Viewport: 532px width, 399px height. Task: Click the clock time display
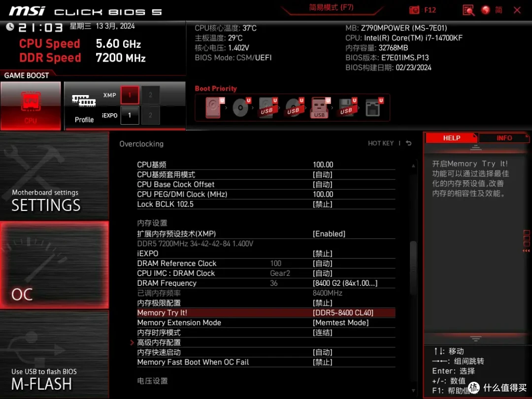(x=41, y=27)
